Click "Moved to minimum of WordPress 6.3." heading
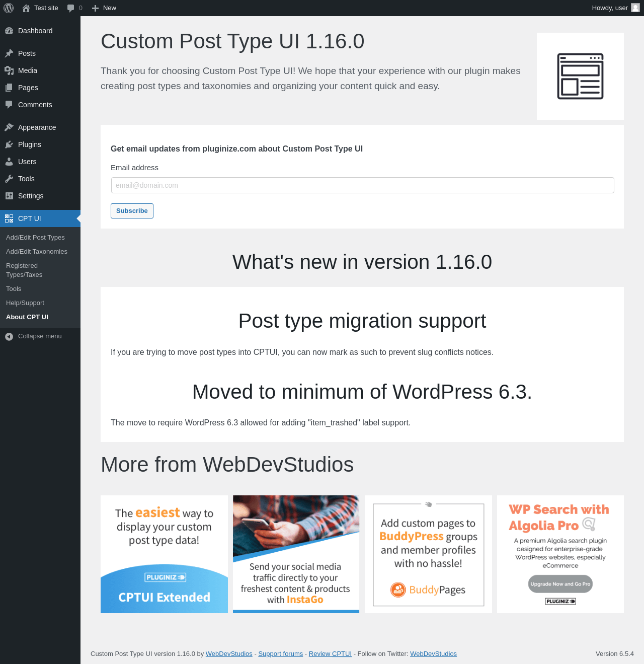Screen dimensions: 644x664 point(362,392)
